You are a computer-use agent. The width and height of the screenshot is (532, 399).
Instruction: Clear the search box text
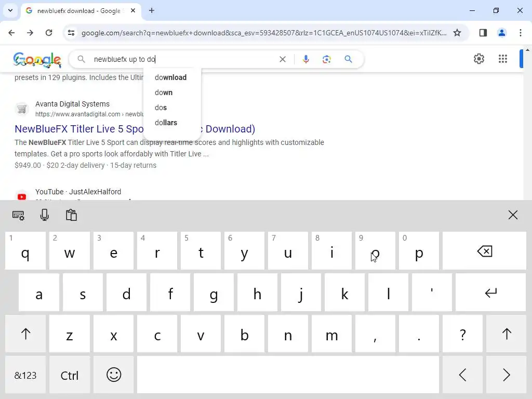click(282, 59)
